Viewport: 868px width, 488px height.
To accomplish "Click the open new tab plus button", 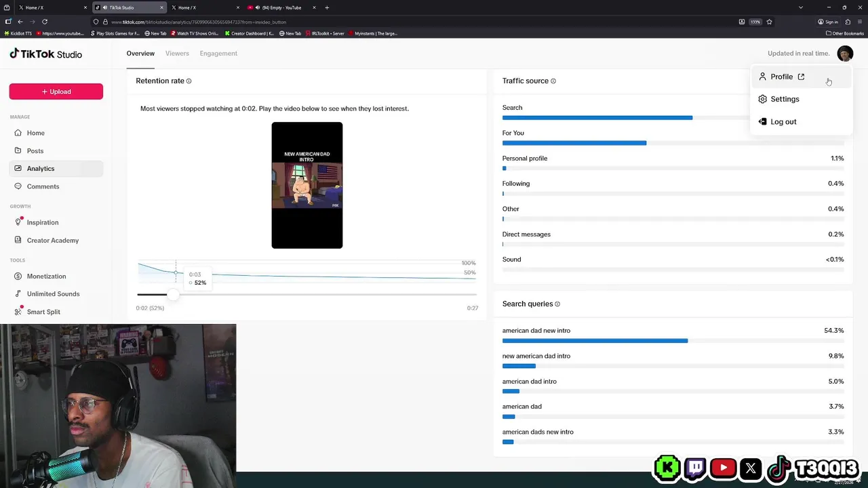I will tap(327, 7).
